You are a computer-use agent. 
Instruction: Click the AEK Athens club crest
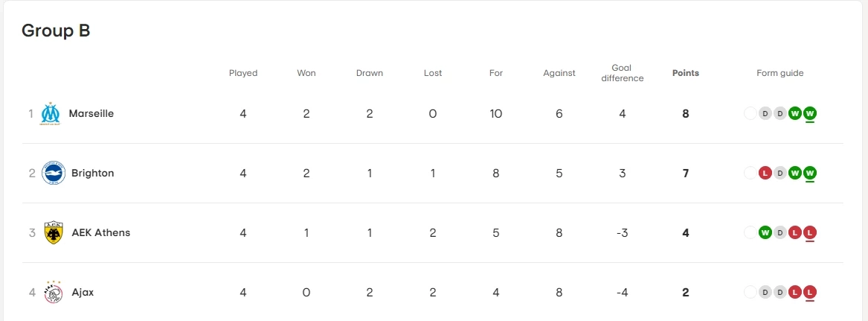click(x=54, y=233)
